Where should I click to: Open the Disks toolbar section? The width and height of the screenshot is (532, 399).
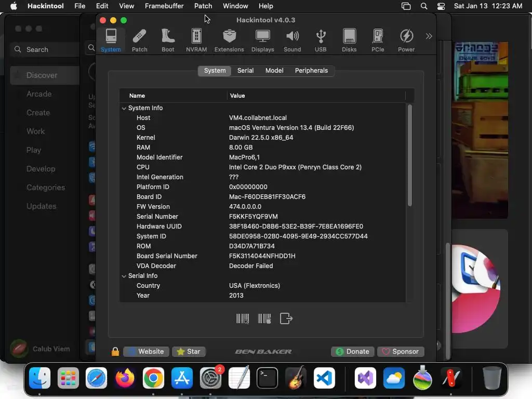349,40
